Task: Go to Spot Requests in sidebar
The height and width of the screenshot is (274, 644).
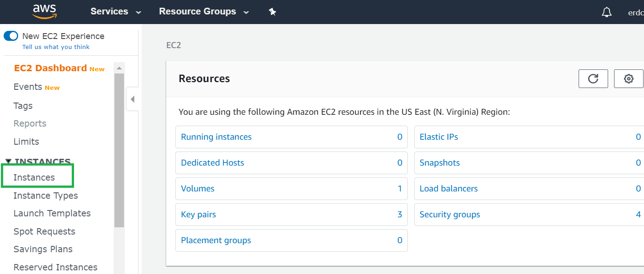Action: pos(44,231)
